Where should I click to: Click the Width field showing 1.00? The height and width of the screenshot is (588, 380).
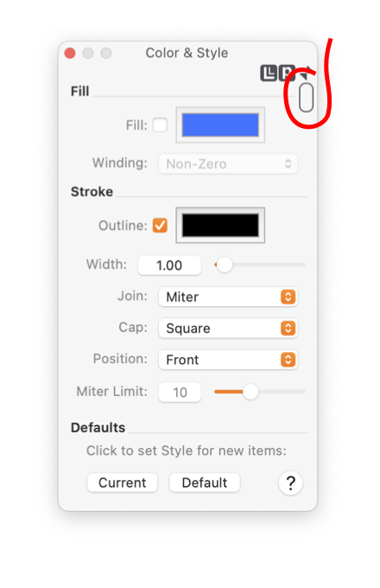[x=169, y=265]
